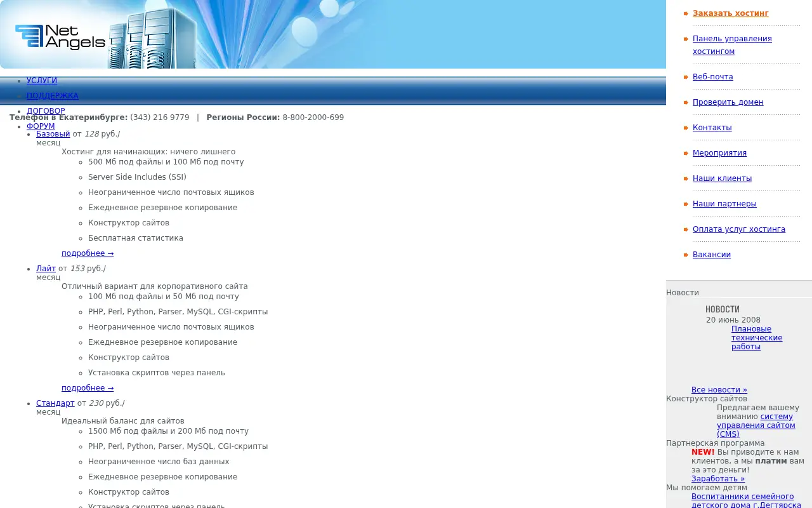This screenshot has height=508, width=812.
Task: Click Хостинг для начинающих: ничего лишнего text
Action: click(x=148, y=152)
